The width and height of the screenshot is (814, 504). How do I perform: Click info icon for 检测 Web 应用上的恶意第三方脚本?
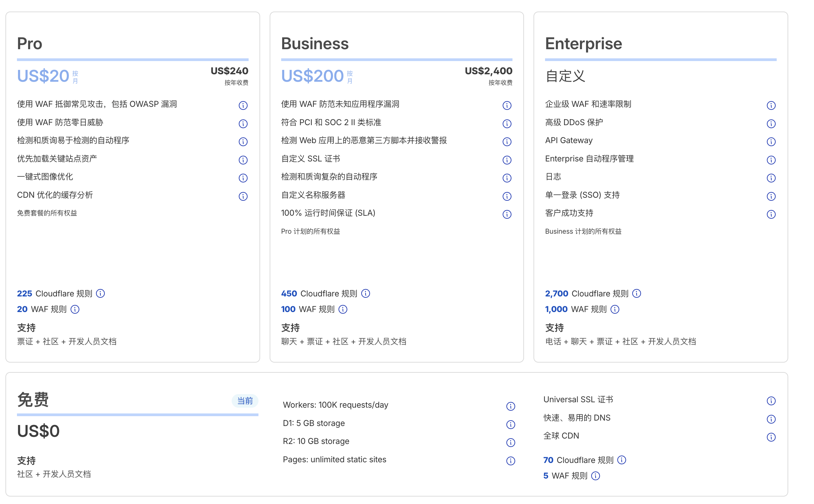point(507,142)
